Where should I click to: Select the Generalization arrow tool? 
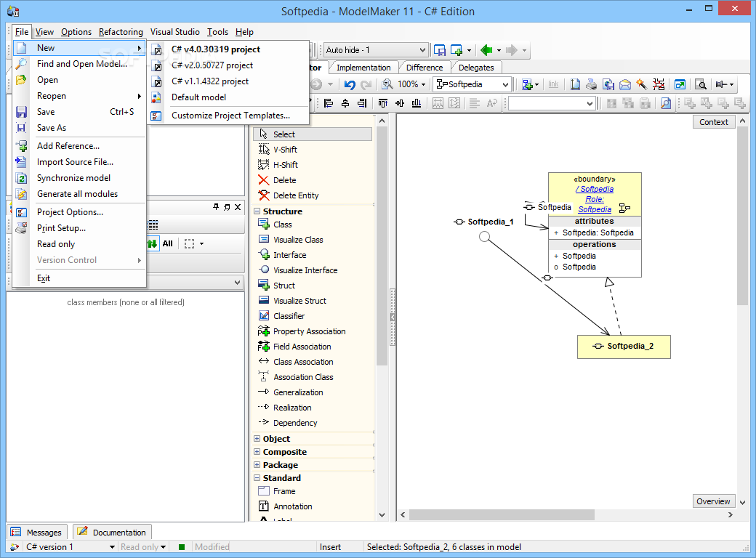click(298, 392)
